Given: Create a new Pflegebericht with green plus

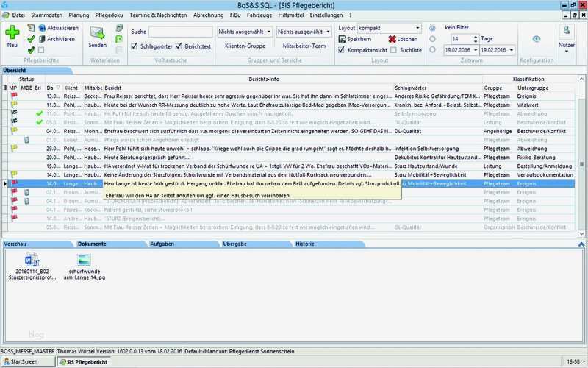Looking at the screenshot, I should (x=12, y=32).
